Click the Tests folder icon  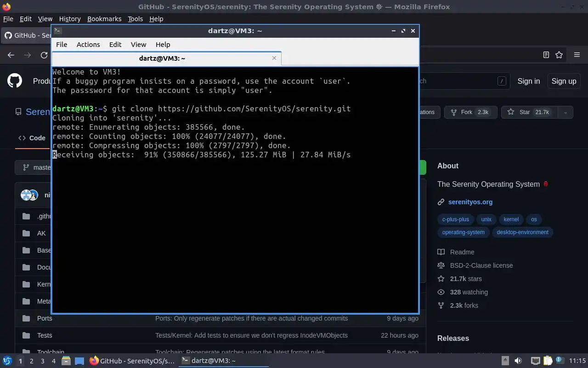(x=27, y=335)
